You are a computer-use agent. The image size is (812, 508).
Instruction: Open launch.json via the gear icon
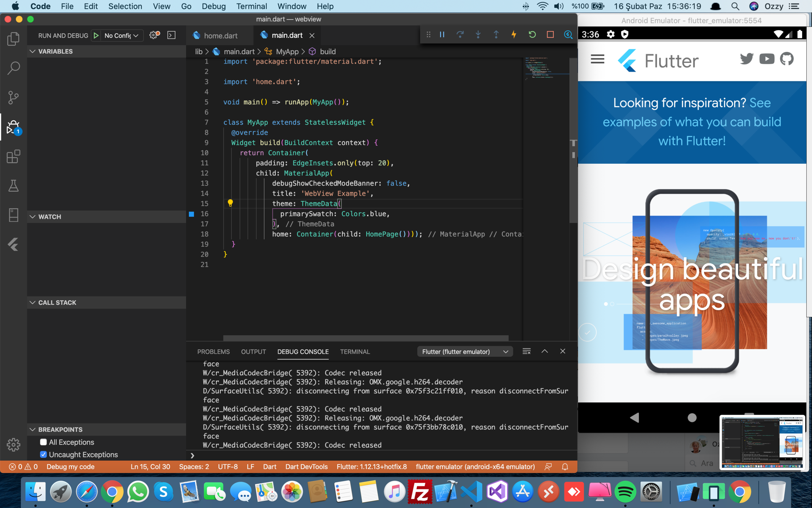[x=154, y=35]
